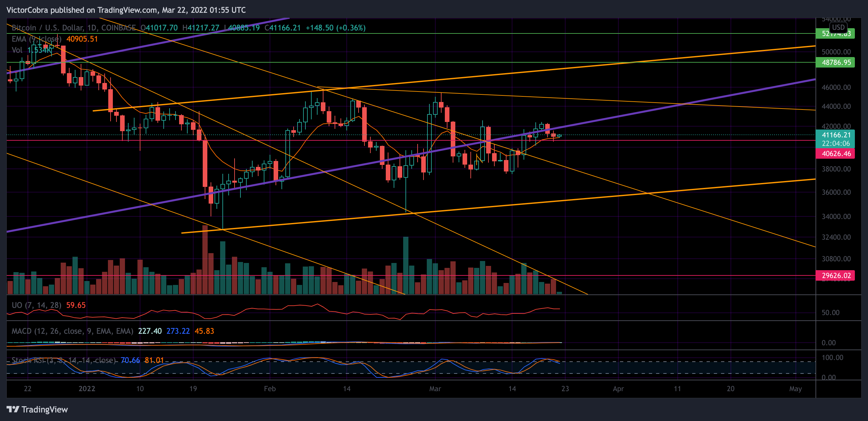Click the 23 date label on time axis
The height and width of the screenshot is (421, 868).
point(565,389)
